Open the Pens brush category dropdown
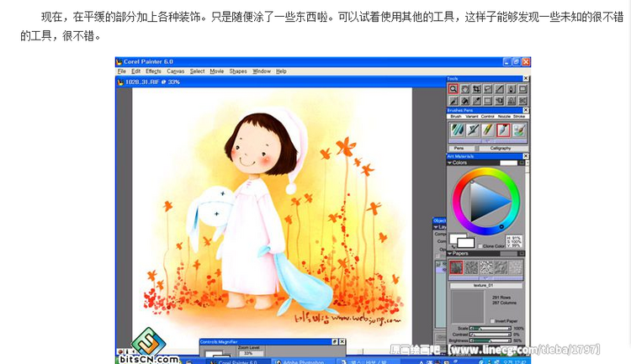The image size is (631, 364). pyautogui.click(x=461, y=149)
